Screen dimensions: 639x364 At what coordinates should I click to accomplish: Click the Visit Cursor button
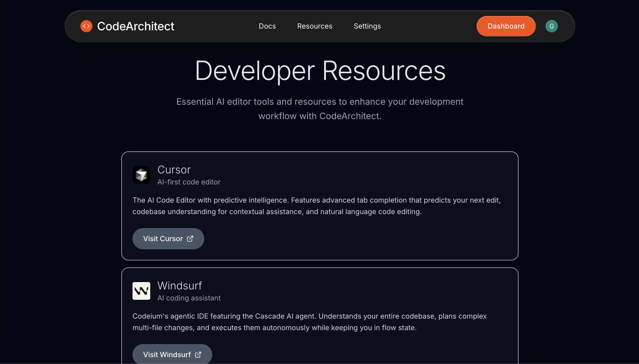click(x=168, y=238)
